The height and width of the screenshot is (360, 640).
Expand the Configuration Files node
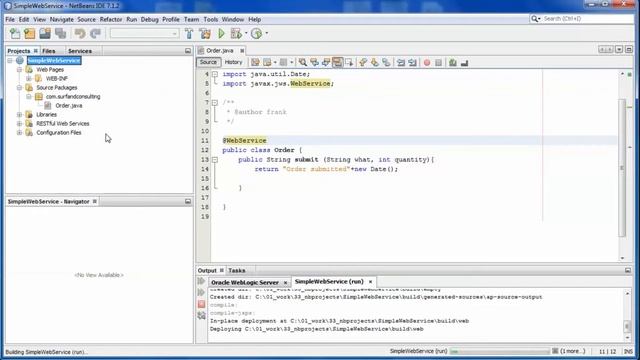pyautogui.click(x=19, y=133)
